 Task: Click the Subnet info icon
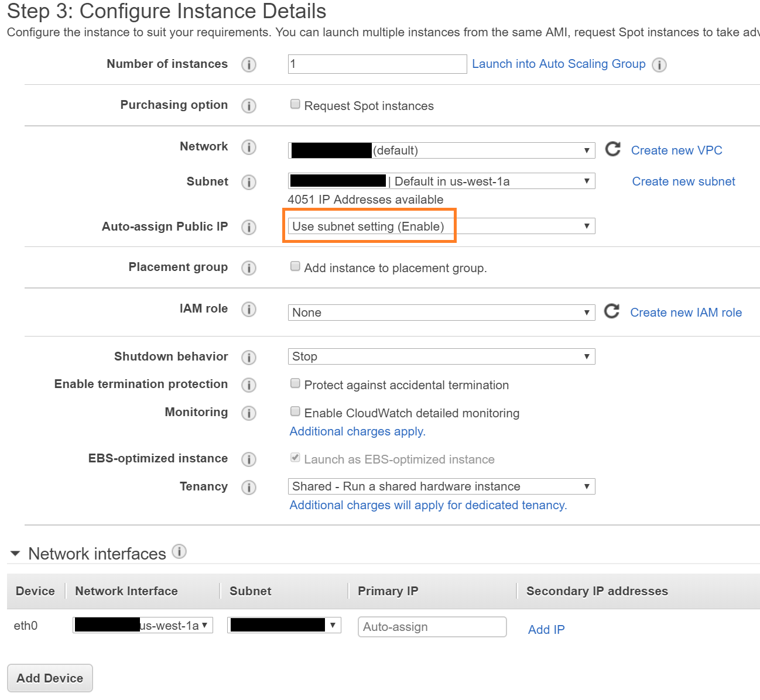click(x=249, y=182)
